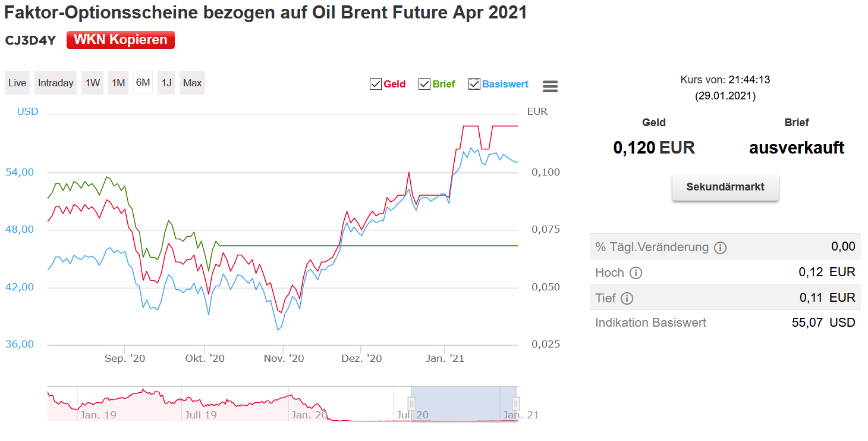This screenshot has height=441, width=868.
Task: Open the Sekundärmarkt button
Action: (x=725, y=187)
